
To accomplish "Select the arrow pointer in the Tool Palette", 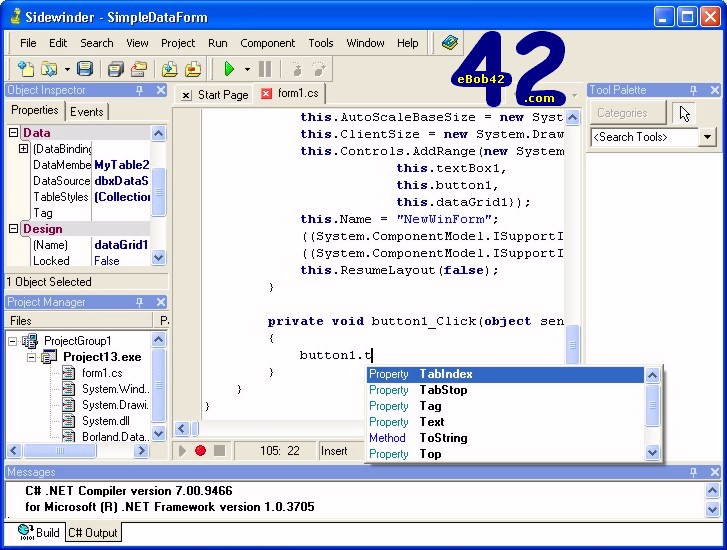I will (683, 113).
